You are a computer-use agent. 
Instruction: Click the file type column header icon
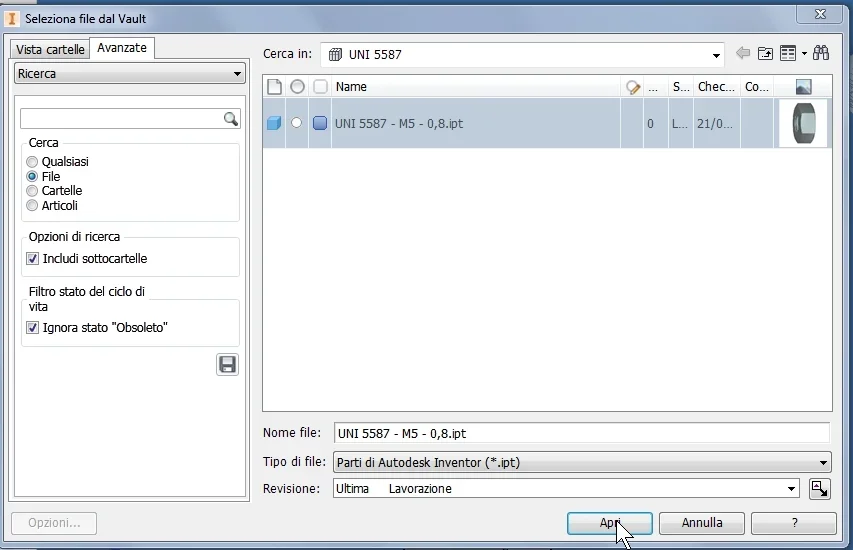coord(274,86)
